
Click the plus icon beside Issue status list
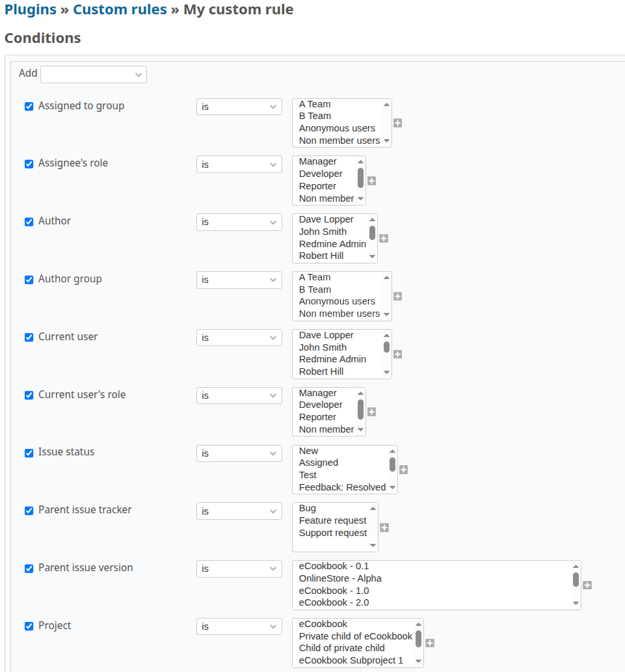(403, 469)
